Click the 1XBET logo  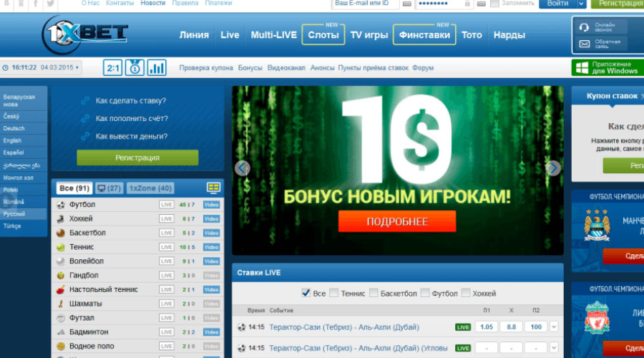pyautogui.click(x=85, y=34)
